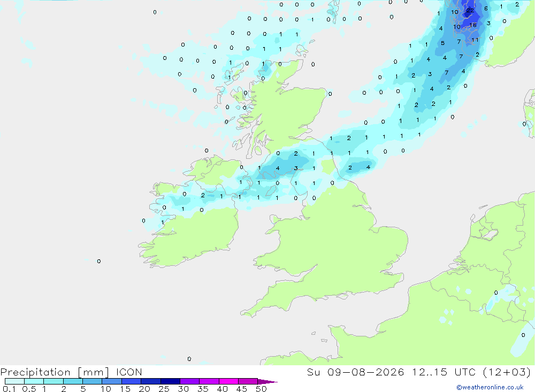Screen dimensions: 535x392
Task: Click the purple arrow tip ending the legend
Action: click(x=267, y=381)
